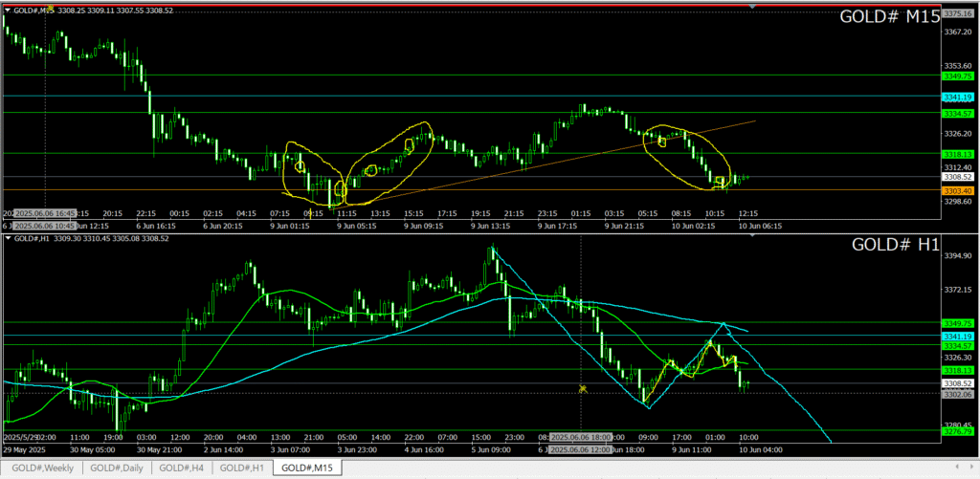Click the 3353.60 scale value on the M15 price axis
Image resolution: width=980 pixels, height=479 pixels.
[956, 66]
